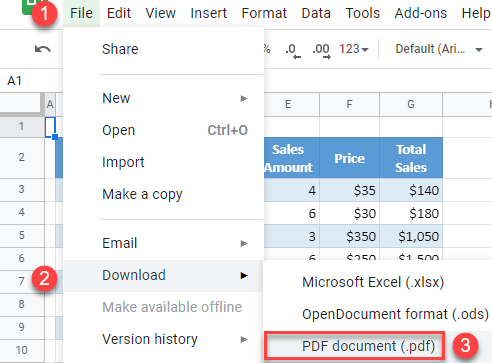Select row 1 header
The image size is (492, 363).
[22, 127]
